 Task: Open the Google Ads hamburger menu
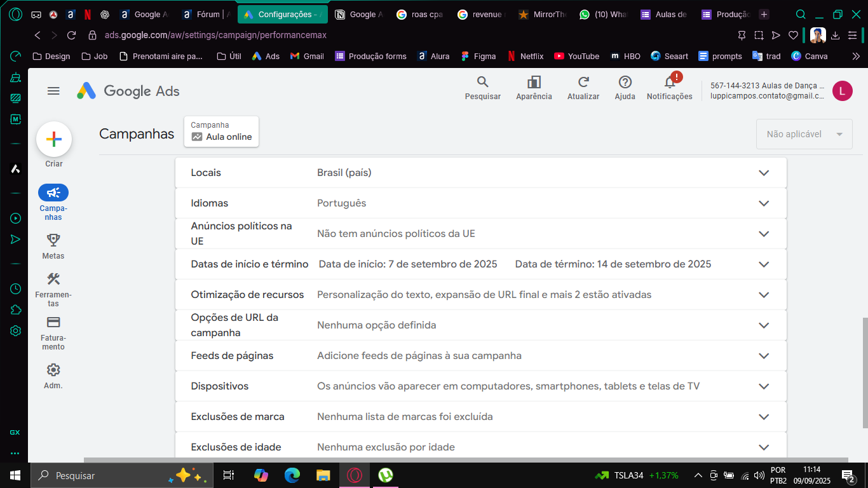click(x=53, y=91)
